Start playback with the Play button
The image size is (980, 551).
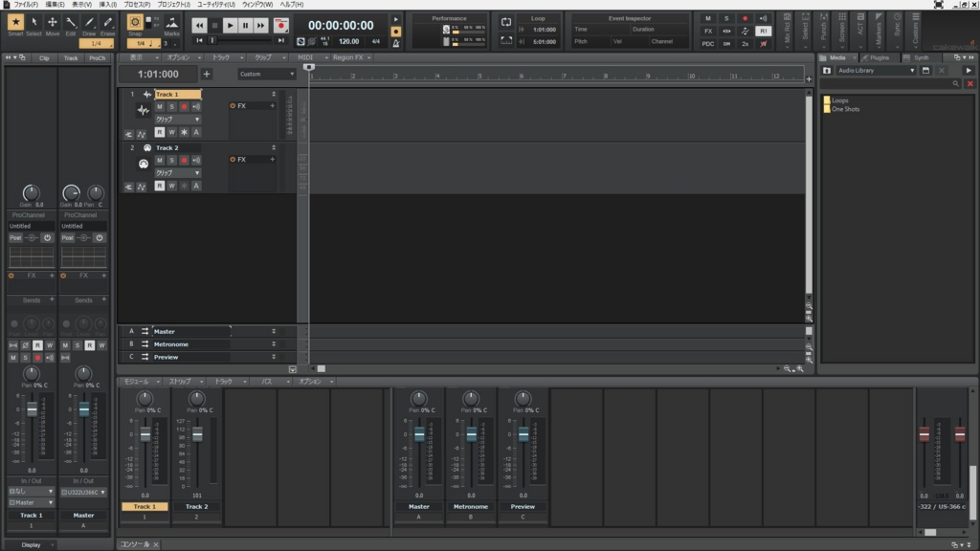(x=230, y=26)
